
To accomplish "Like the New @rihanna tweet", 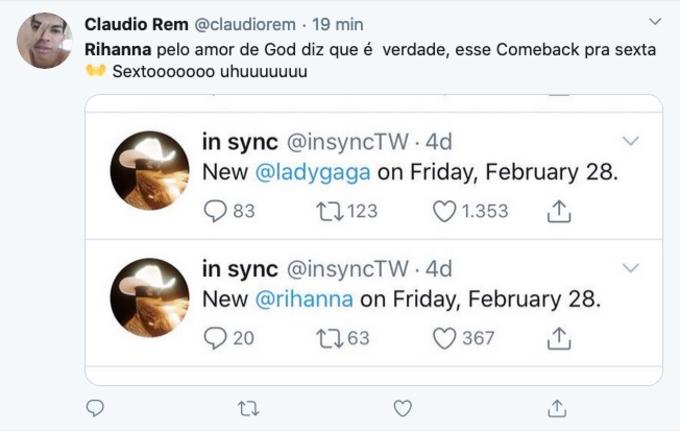I will (444, 338).
